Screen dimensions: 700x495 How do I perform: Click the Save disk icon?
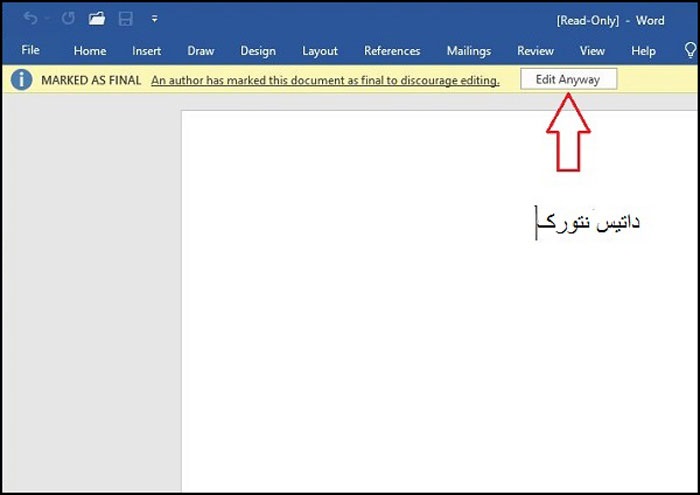coord(125,19)
